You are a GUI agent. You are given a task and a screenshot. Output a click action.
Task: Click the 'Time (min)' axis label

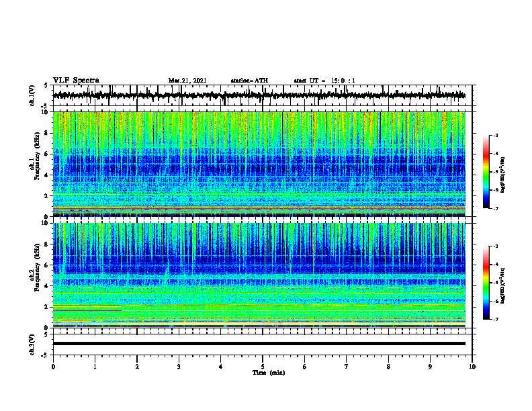pyautogui.click(x=269, y=373)
